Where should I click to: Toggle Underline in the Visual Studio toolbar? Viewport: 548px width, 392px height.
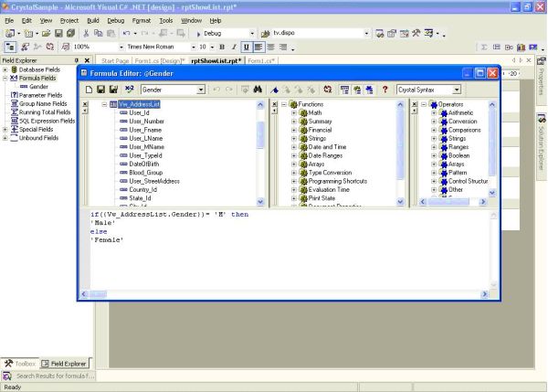tap(246, 47)
